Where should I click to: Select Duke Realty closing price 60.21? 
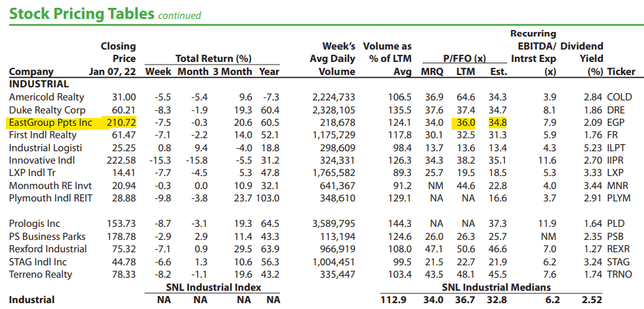tap(123, 110)
